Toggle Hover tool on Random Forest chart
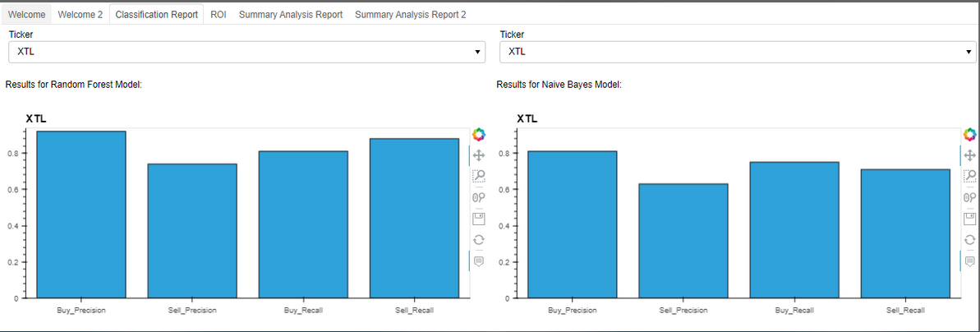The height and width of the screenshot is (332, 980). point(479,261)
